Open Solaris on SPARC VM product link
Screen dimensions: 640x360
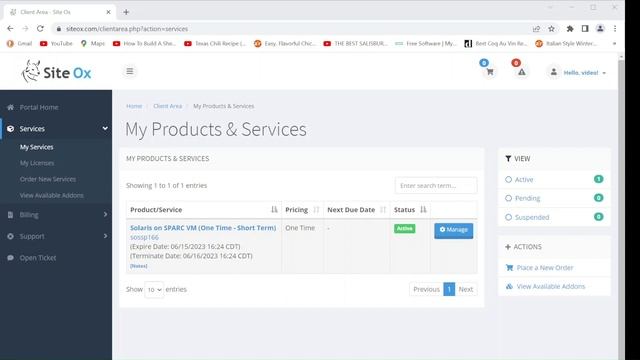pyautogui.click(x=203, y=228)
